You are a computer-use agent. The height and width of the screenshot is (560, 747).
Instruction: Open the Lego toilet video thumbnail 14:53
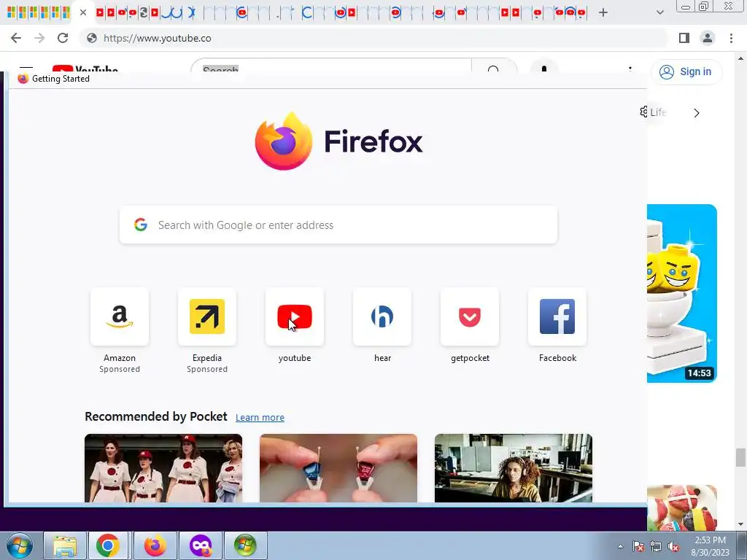[x=682, y=293]
